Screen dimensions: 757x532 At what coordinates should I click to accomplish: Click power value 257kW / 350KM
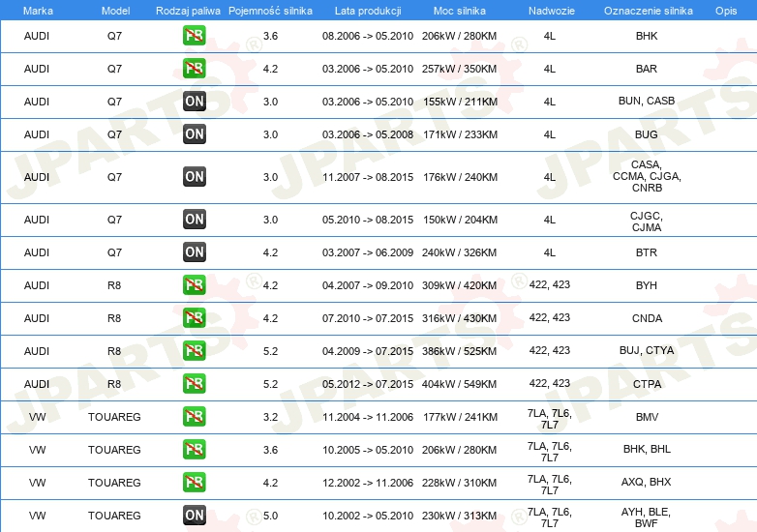click(459, 69)
